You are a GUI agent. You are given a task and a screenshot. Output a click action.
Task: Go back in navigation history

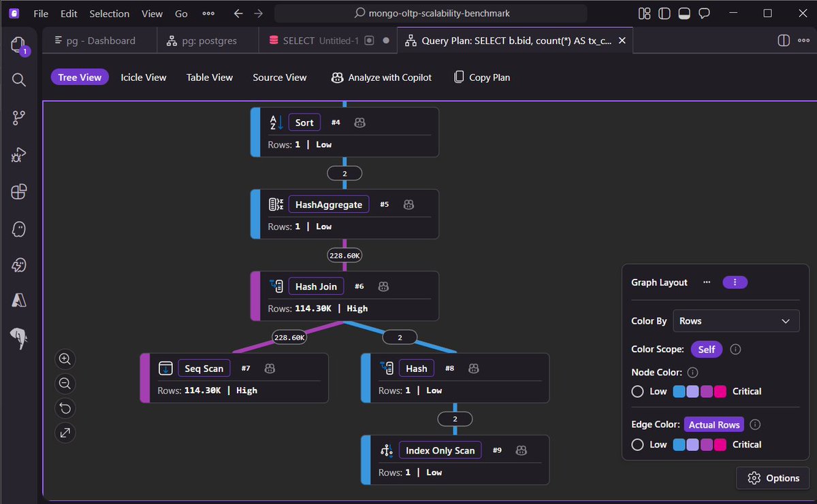[238, 14]
